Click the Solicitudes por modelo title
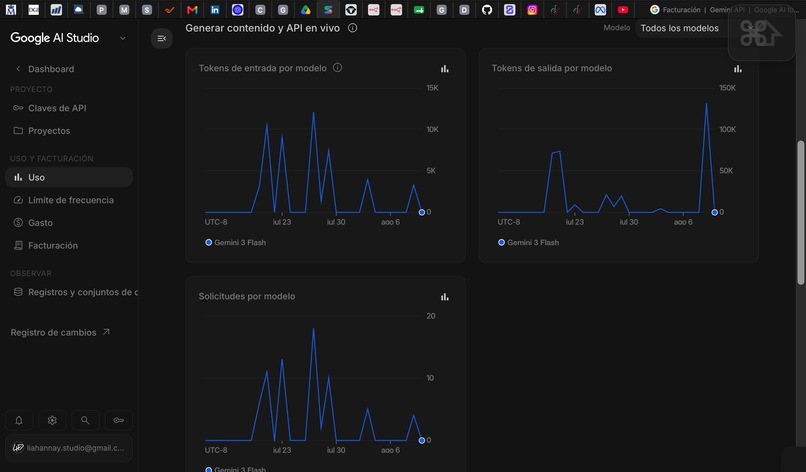Image resolution: width=806 pixels, height=472 pixels. [247, 296]
